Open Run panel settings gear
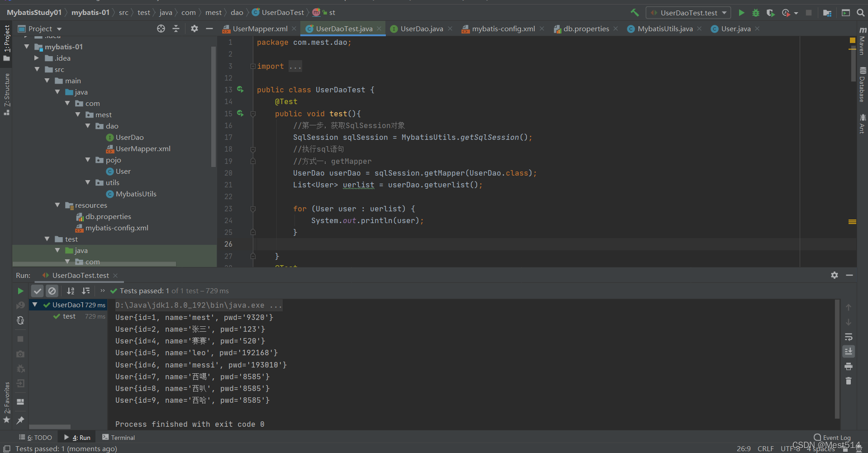This screenshot has width=868, height=453. [835, 275]
